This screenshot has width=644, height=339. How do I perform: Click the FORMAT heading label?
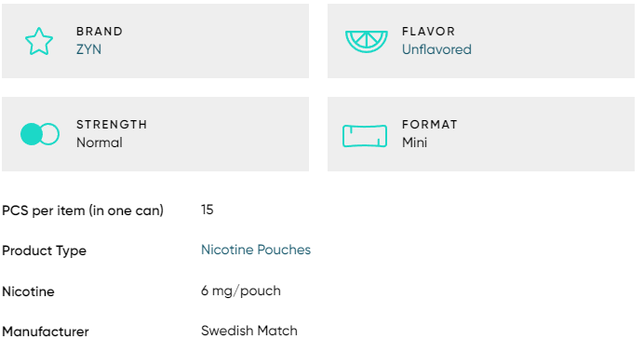tap(430, 125)
